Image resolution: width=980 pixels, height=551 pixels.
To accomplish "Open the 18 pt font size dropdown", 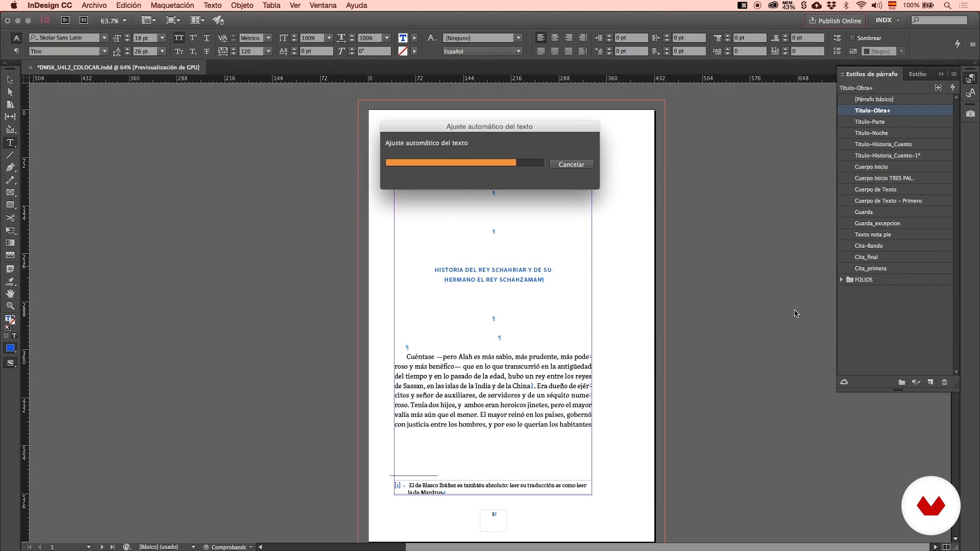I will [x=162, y=38].
